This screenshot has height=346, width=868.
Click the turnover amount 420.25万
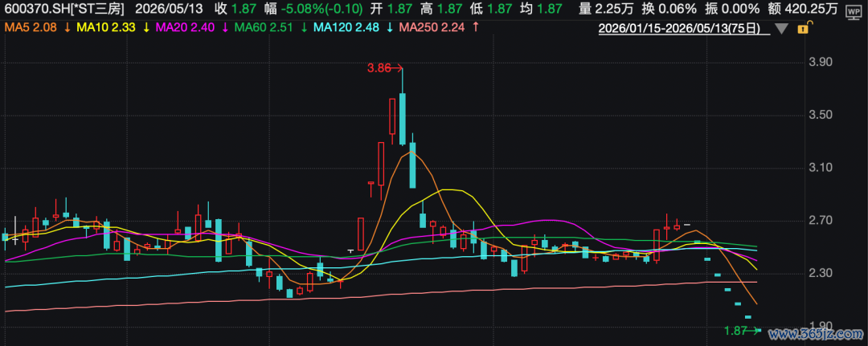tap(812, 9)
